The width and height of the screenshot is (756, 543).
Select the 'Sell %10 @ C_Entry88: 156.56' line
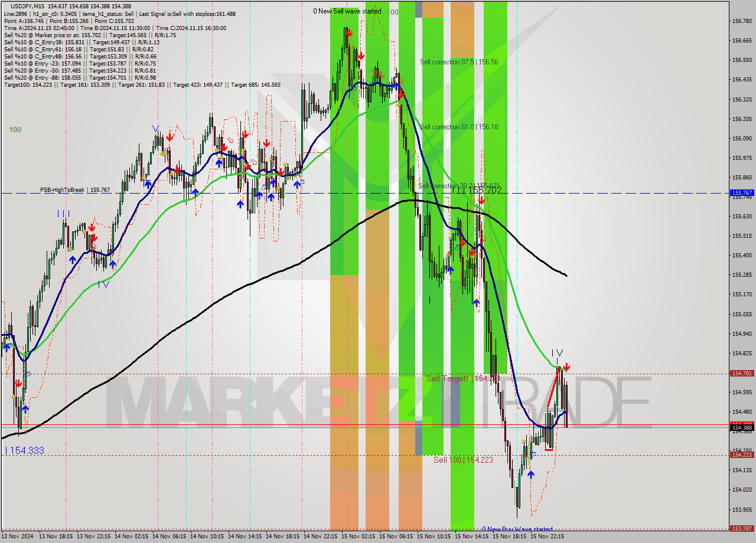pyautogui.click(x=80, y=56)
